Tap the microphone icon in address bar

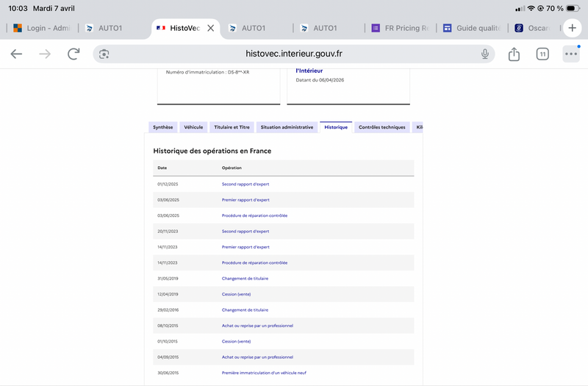[x=485, y=54]
